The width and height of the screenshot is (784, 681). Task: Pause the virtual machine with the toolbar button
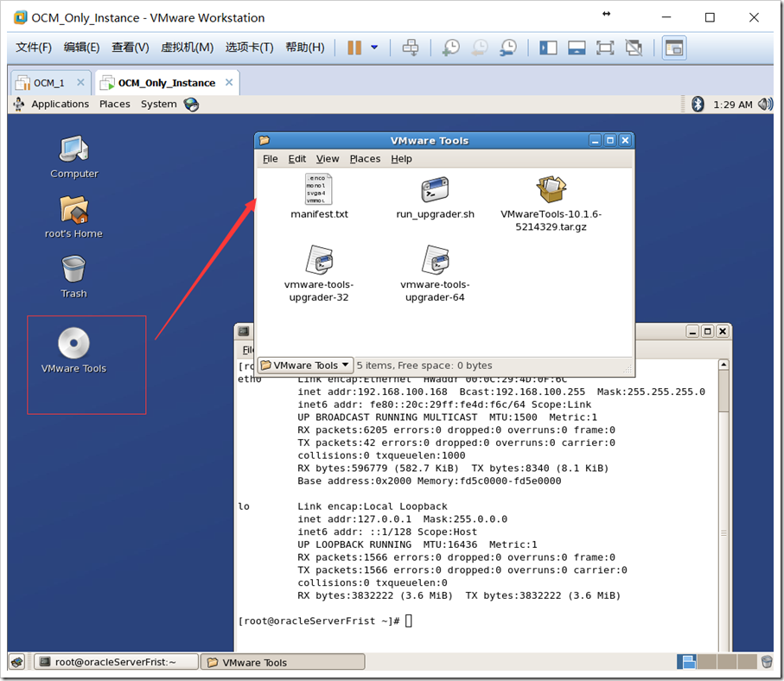point(354,48)
